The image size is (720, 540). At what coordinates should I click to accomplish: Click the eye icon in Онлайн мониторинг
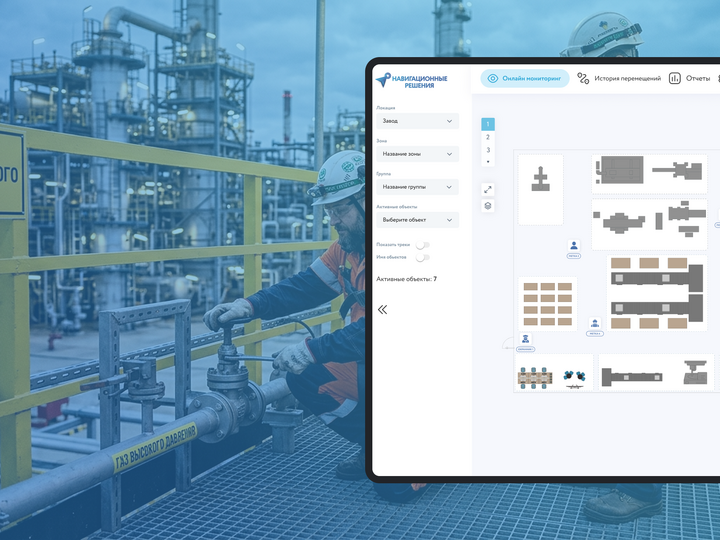click(493, 78)
